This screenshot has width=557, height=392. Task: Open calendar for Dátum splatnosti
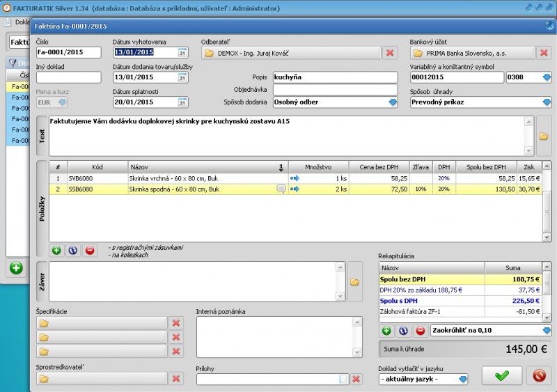point(182,102)
